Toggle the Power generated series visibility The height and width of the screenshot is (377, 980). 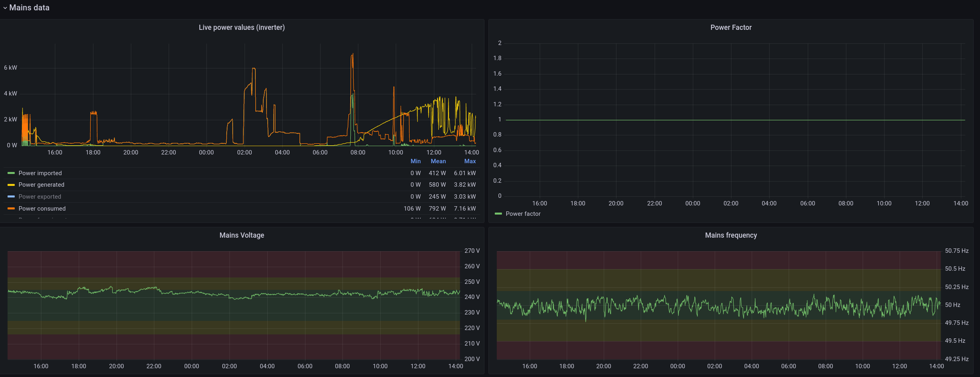[x=41, y=185]
